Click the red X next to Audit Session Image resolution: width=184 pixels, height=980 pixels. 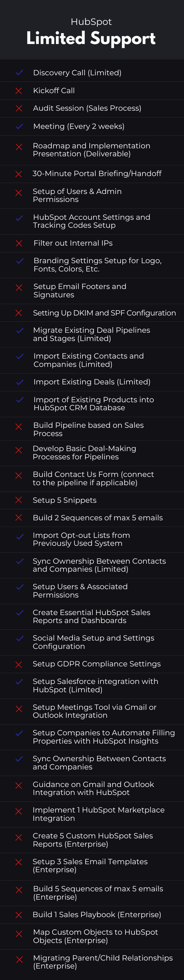19,108
